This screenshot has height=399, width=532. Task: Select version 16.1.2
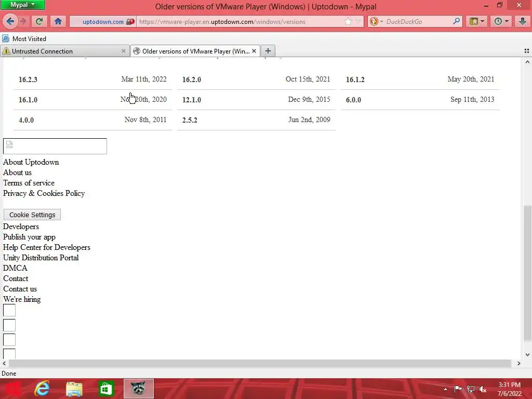[355, 79]
